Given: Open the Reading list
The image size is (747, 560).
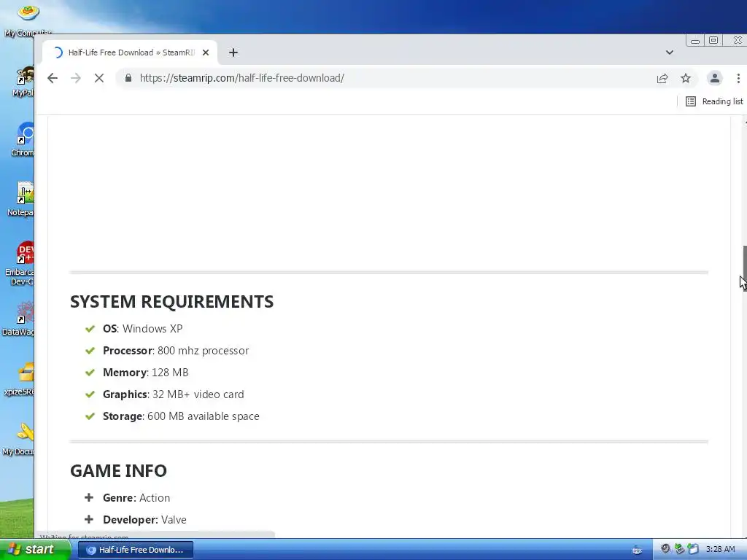Looking at the screenshot, I should click(x=713, y=101).
